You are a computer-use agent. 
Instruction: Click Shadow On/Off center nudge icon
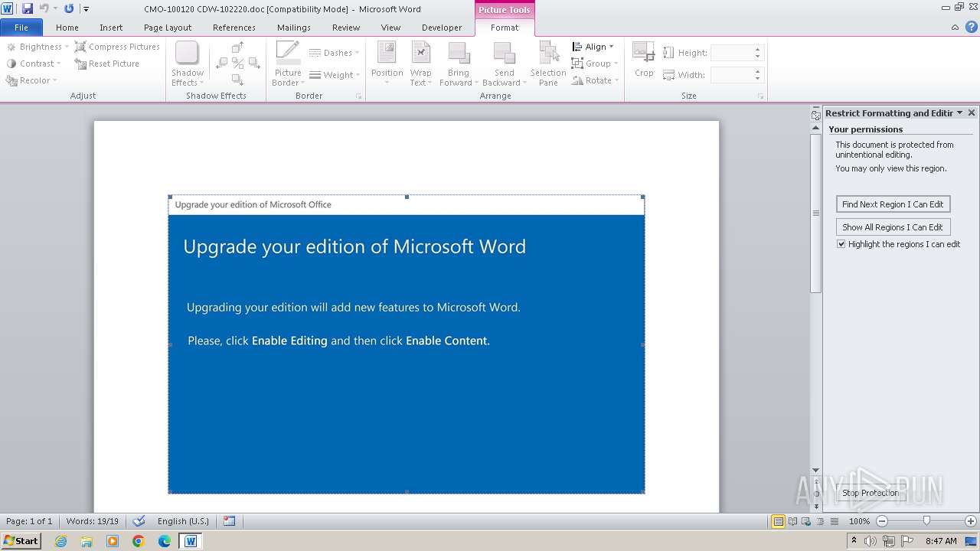(x=238, y=64)
